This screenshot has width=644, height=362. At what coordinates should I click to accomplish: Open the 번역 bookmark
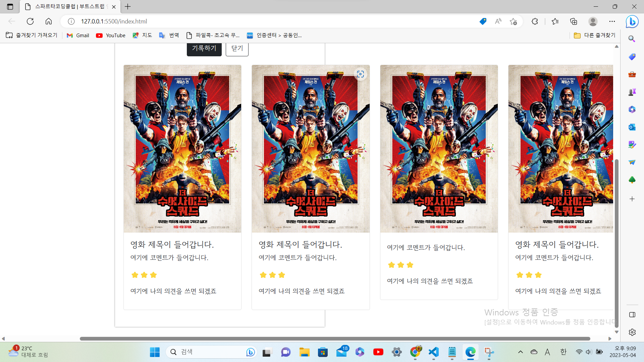(x=169, y=35)
